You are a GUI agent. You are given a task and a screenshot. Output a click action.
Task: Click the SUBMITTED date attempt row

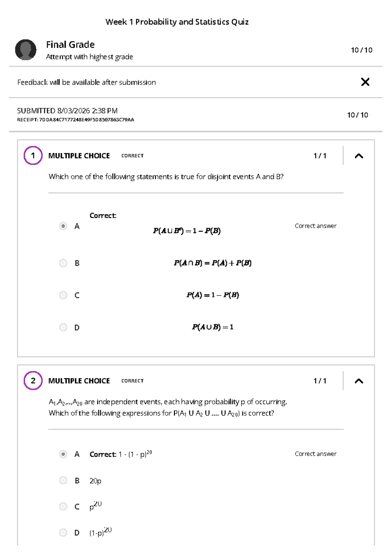(x=67, y=111)
